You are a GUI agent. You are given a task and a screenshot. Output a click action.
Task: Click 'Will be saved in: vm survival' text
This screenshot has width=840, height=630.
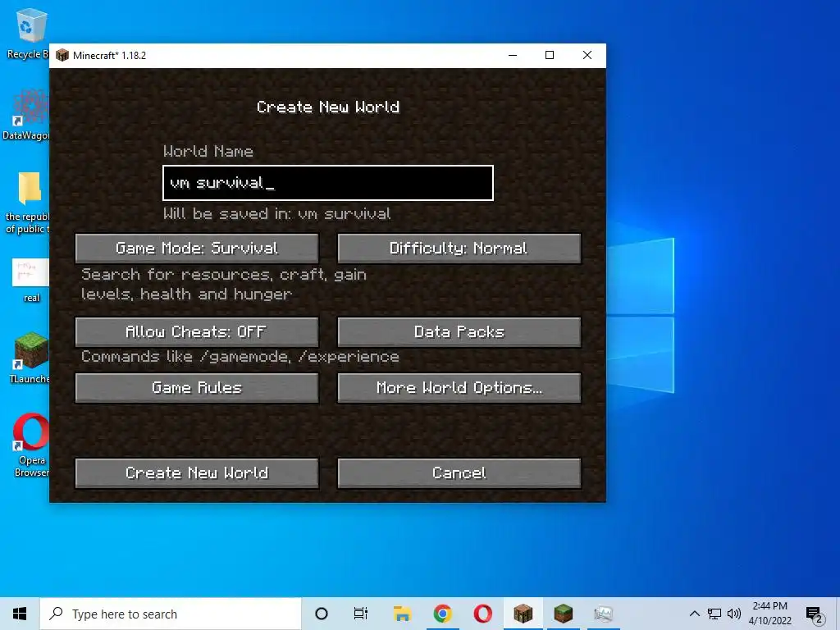click(x=277, y=214)
